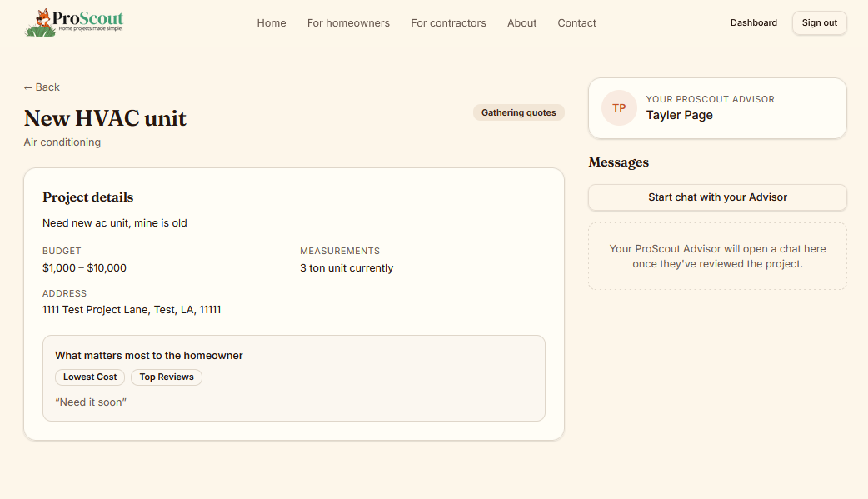Click the advisor name Tayler Page
This screenshot has width=868, height=499.
coord(679,115)
